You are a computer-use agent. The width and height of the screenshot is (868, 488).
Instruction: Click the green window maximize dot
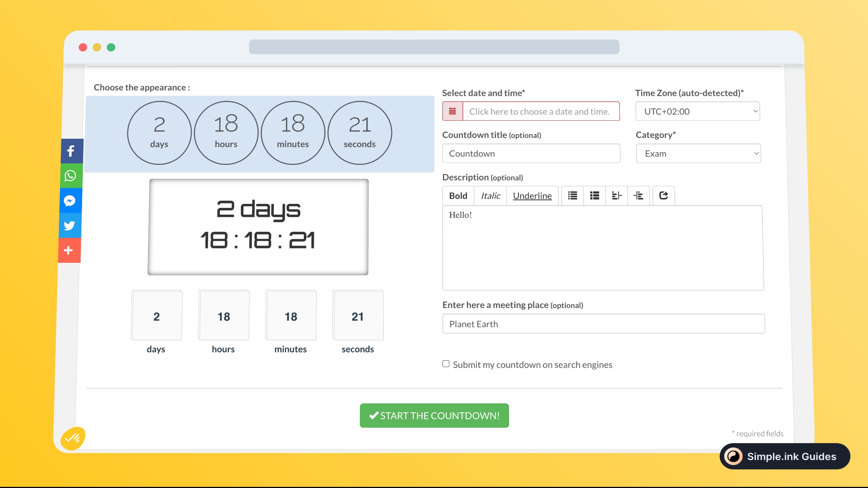click(x=111, y=47)
